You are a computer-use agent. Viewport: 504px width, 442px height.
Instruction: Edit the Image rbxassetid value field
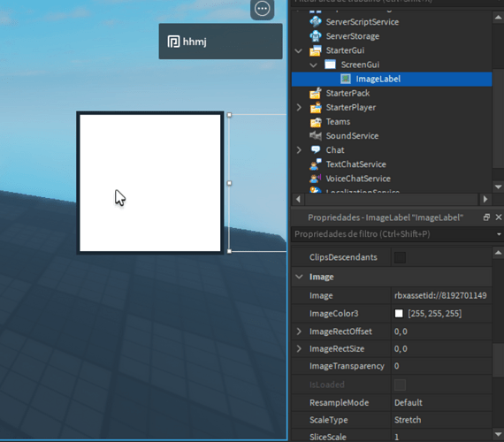click(x=441, y=295)
